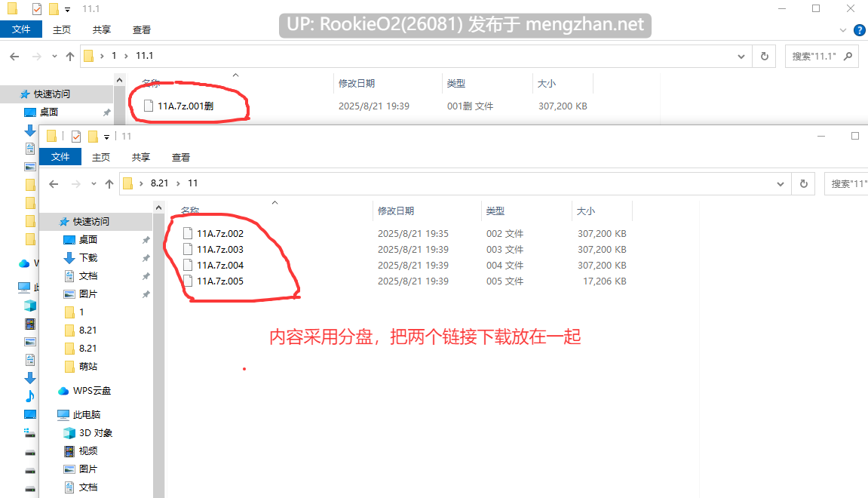Open recent locations dropdown in the 11 window
The height and width of the screenshot is (498, 868).
(x=94, y=184)
